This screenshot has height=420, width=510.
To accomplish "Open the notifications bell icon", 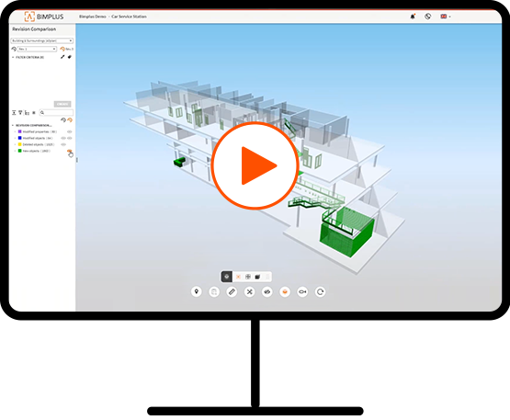I will click(413, 17).
